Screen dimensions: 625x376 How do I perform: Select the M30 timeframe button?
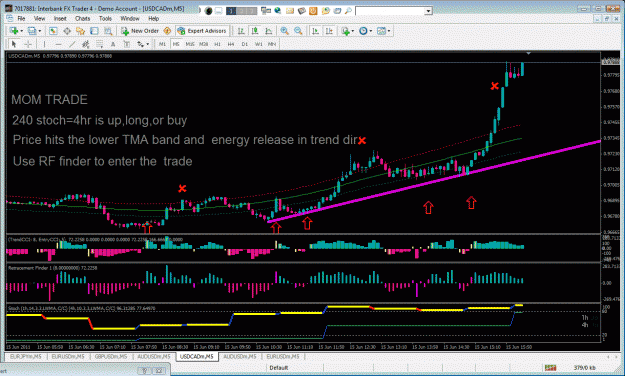click(x=204, y=44)
